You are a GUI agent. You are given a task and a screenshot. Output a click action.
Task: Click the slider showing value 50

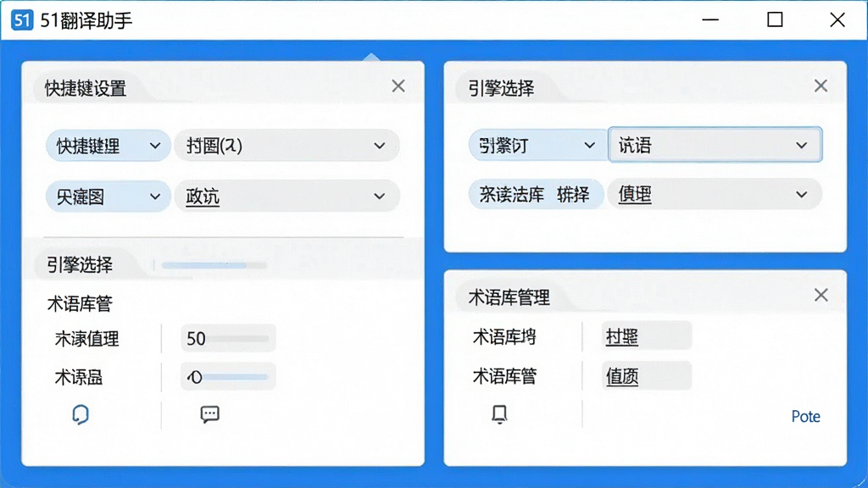[228, 338]
